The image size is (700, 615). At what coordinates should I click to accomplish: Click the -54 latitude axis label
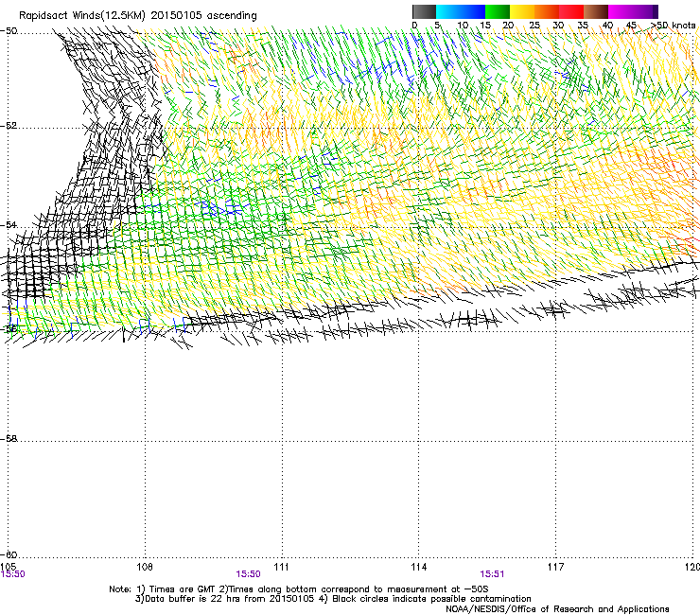click(x=9, y=224)
